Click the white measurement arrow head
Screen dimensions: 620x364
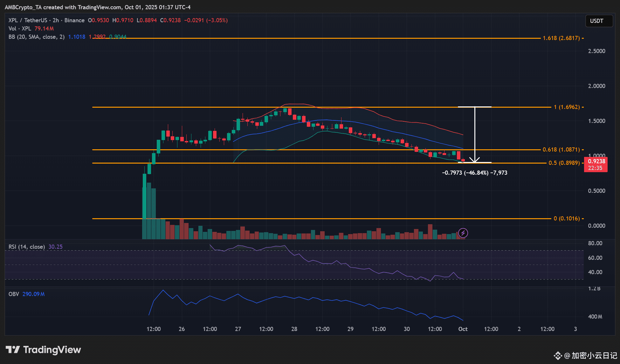475,160
